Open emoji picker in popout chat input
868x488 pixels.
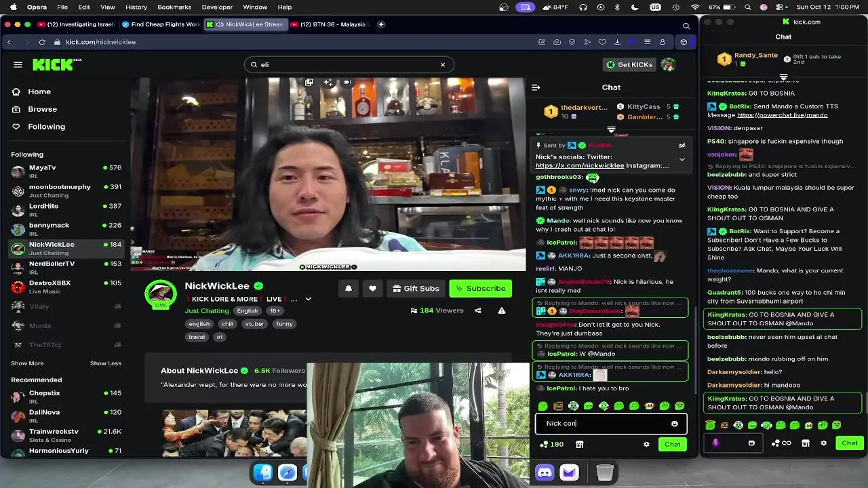coord(751,443)
